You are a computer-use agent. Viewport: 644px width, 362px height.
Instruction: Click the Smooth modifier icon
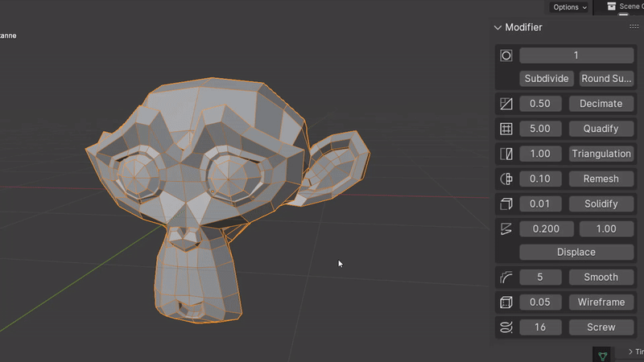(x=506, y=277)
